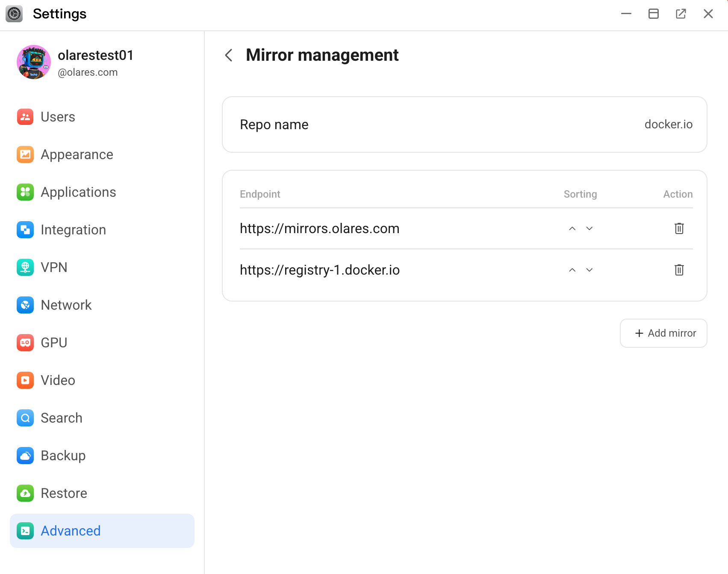This screenshot has height=574, width=728.
Task: Open Network settings
Action: [x=66, y=305]
